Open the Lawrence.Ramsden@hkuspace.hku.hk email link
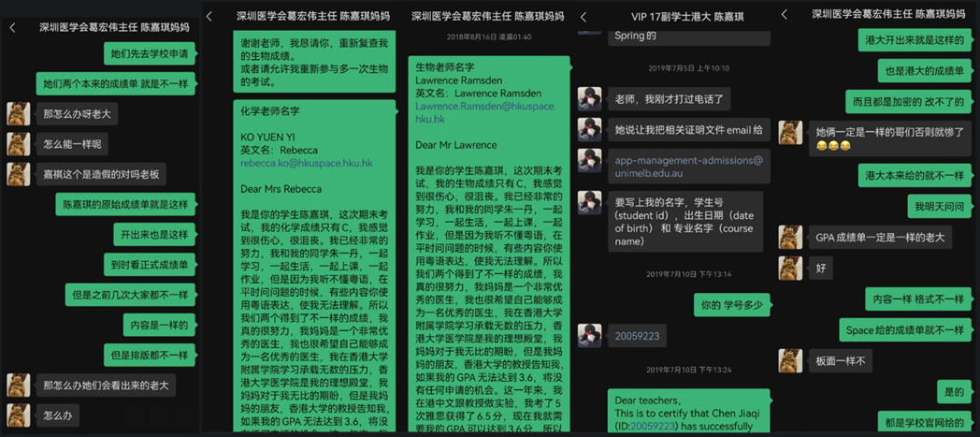Screen dimensions: 980x437 coord(484,113)
